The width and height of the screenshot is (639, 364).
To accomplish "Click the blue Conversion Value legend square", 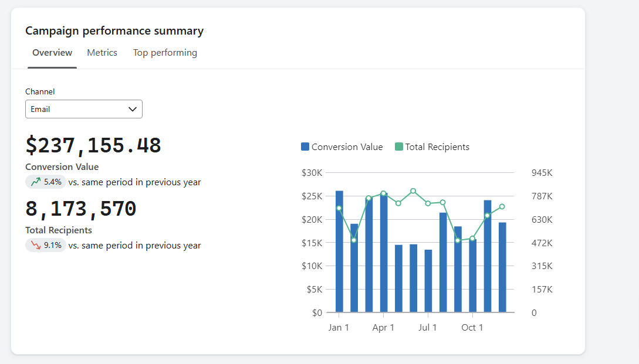I will click(304, 147).
